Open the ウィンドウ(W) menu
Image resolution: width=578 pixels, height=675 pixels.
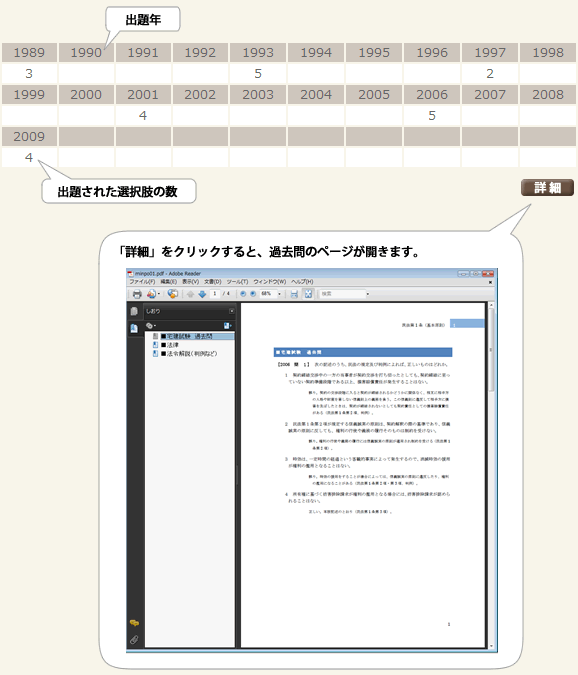[x=270, y=282]
